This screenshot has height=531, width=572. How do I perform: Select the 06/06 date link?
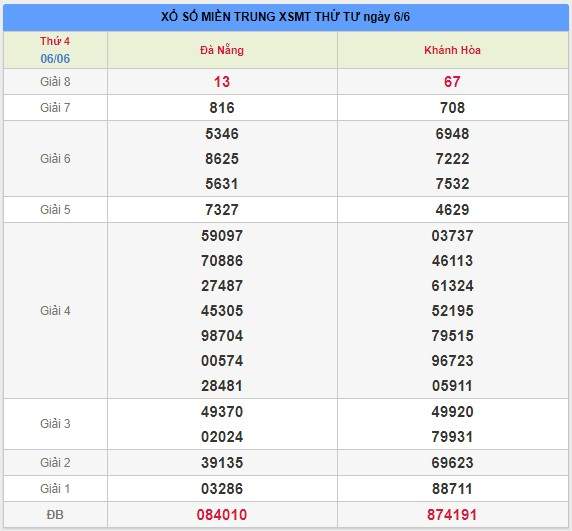tap(55, 58)
